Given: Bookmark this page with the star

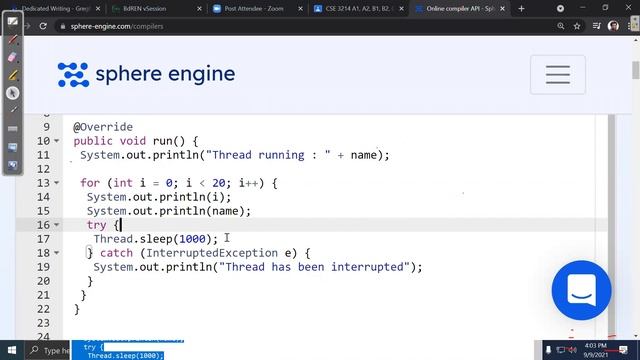Looking at the screenshot, I should pyautogui.click(x=577, y=26).
